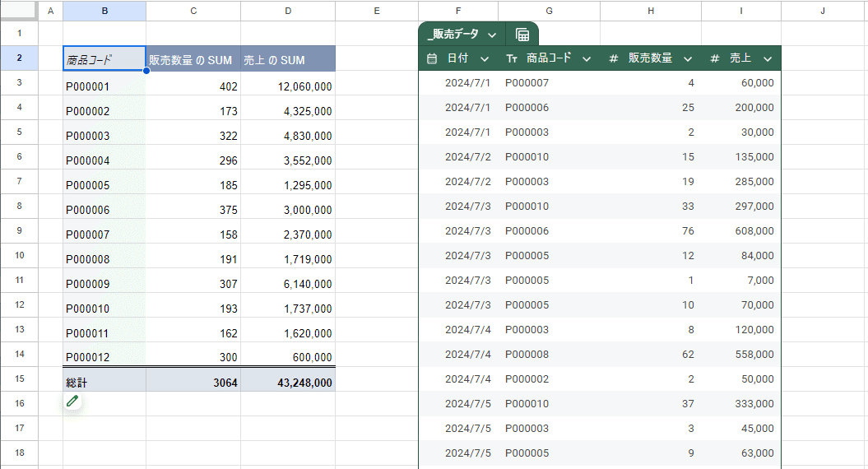Open the 商品コード column dropdown arrow in table

click(587, 58)
